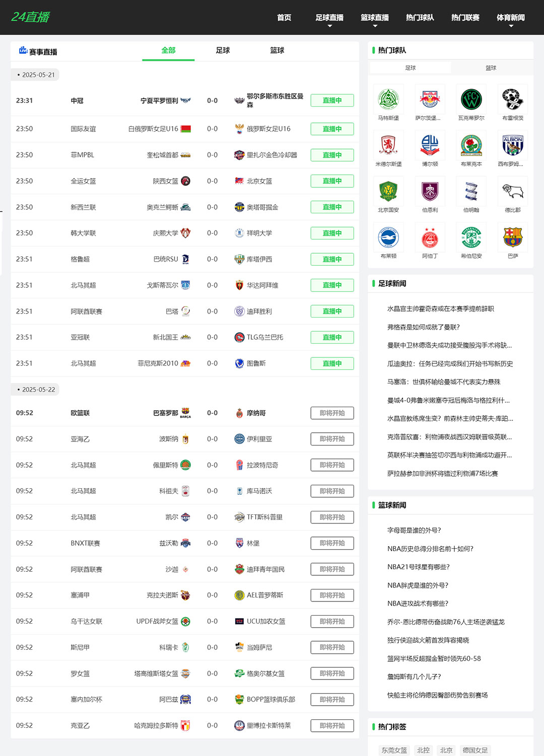Open the Derby County ram logo
The image size is (544, 756).
point(512,191)
